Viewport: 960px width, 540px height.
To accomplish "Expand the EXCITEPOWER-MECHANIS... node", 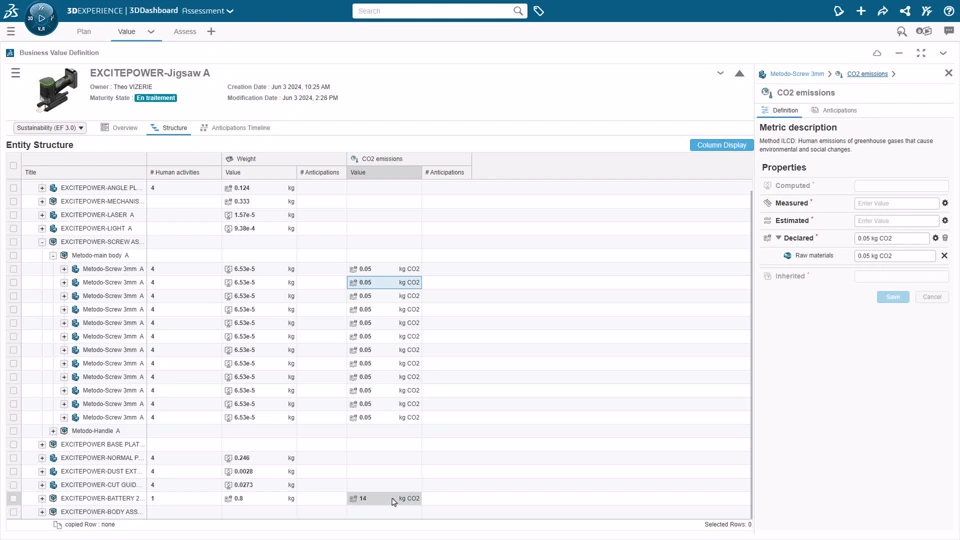I will (x=42, y=201).
